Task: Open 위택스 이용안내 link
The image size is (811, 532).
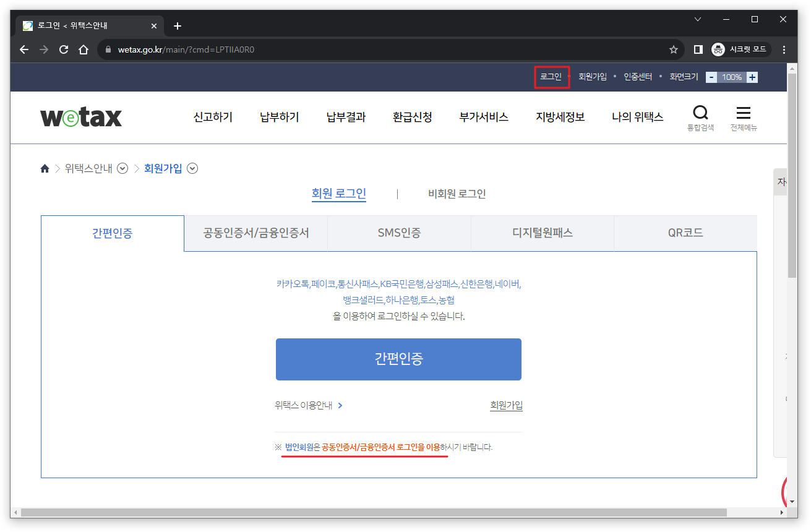Action: [x=309, y=406]
